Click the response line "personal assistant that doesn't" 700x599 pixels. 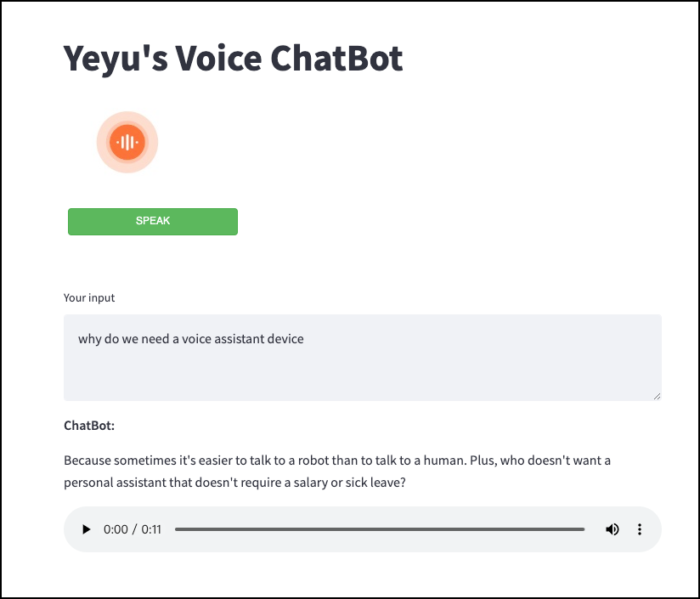click(x=234, y=483)
